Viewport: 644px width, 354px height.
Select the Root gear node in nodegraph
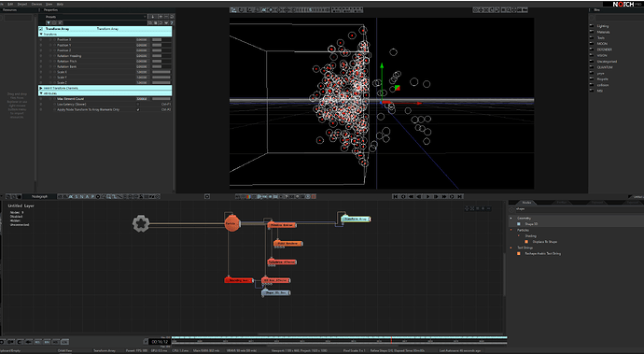[x=140, y=223]
